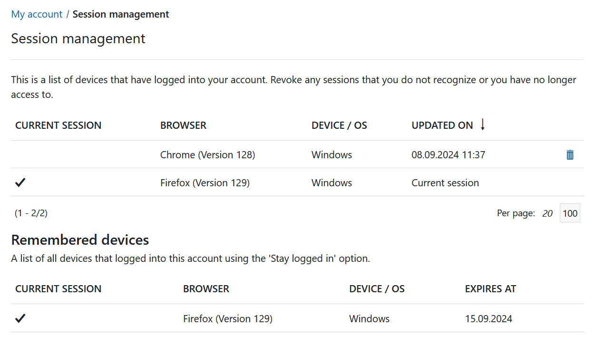Click Firefox (Version 129) in the sessions table

coord(205,183)
